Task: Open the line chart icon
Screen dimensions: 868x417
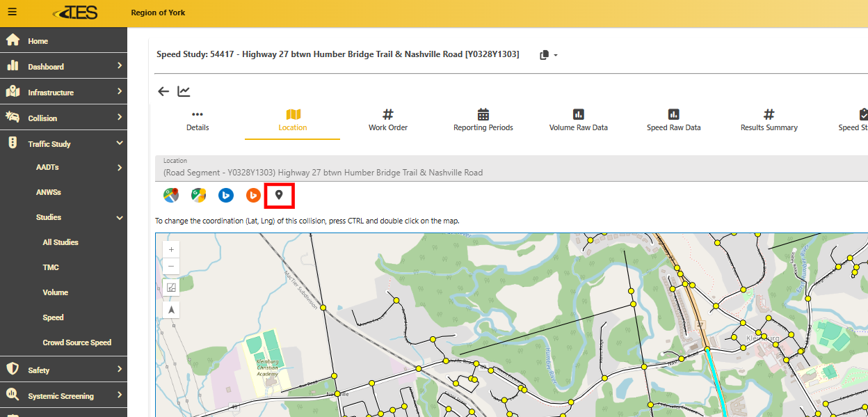Action: [x=184, y=91]
